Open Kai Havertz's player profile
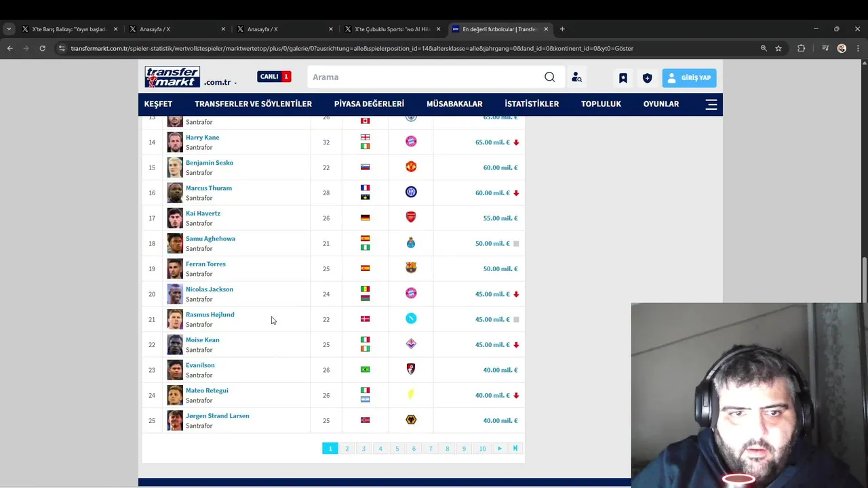The width and height of the screenshot is (868, 488). click(x=203, y=213)
